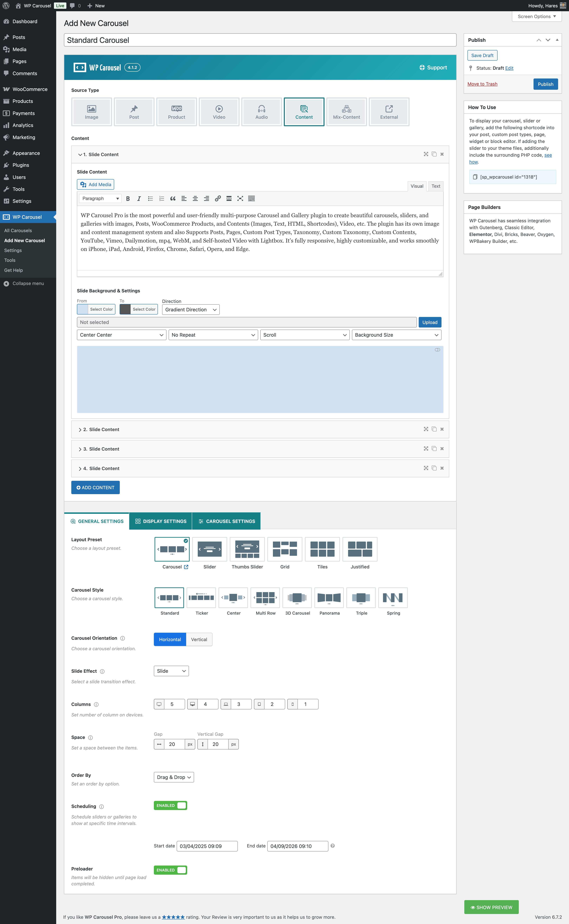Select the External source type

click(x=389, y=112)
